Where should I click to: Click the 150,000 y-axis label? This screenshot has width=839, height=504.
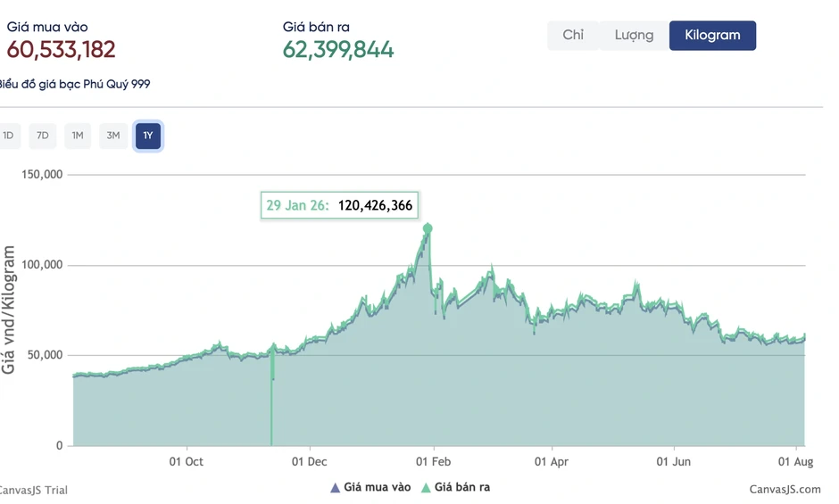[x=42, y=175]
